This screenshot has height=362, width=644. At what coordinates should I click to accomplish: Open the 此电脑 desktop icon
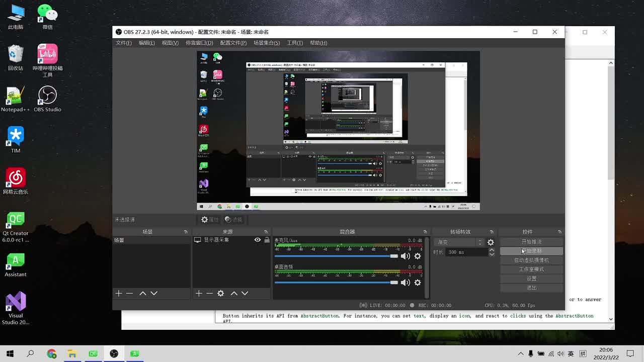(x=16, y=17)
